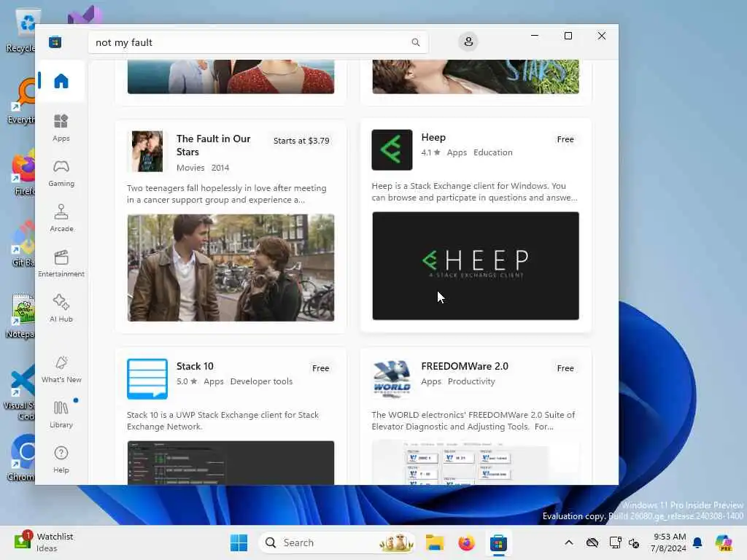Open the Library section
747x560 pixels.
click(61, 414)
